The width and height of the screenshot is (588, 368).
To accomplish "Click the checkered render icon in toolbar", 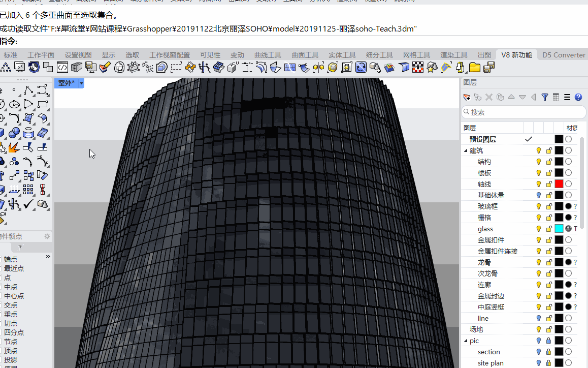I will [418, 67].
